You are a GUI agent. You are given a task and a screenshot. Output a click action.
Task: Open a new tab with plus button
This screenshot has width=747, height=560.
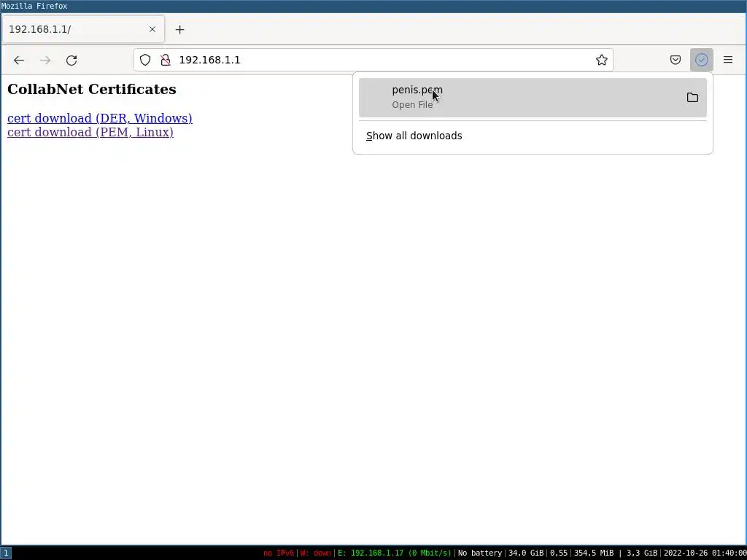pos(179,29)
